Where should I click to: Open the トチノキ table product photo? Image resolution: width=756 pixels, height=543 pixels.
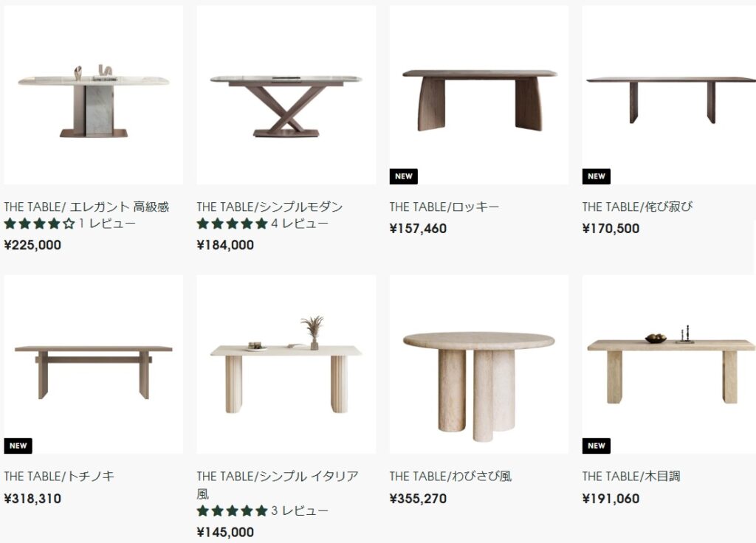93,364
